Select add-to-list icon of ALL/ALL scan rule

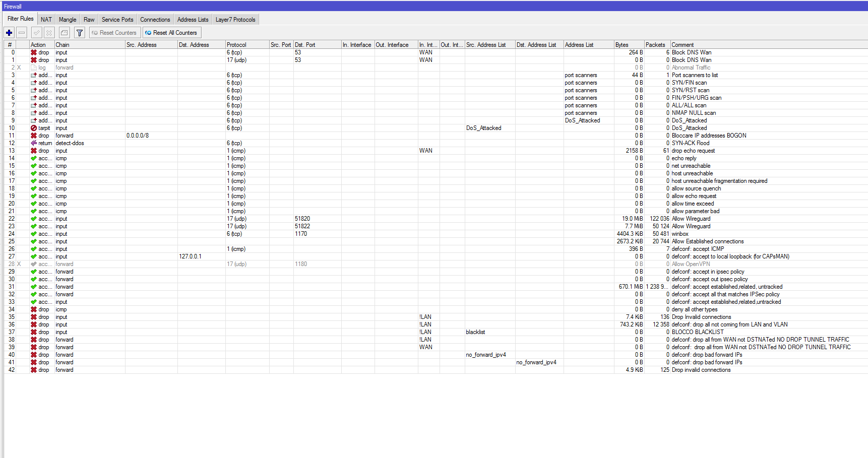point(34,105)
